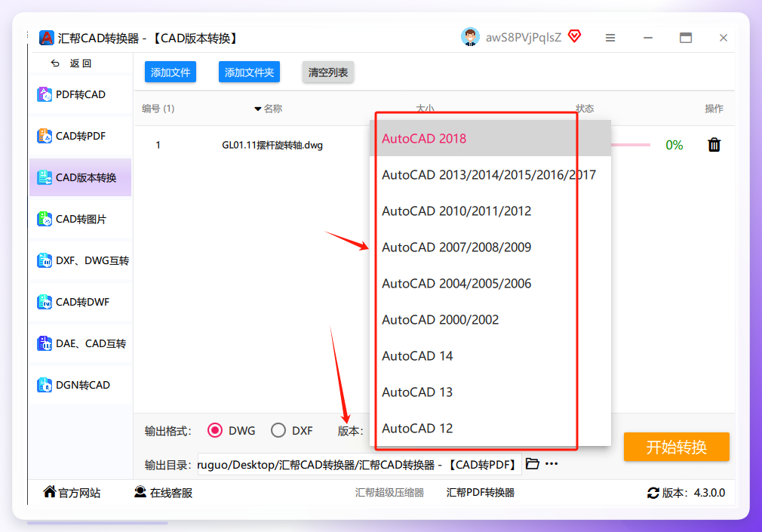
Task: Click the PDF转CAD sidebar icon
Action: pos(45,94)
